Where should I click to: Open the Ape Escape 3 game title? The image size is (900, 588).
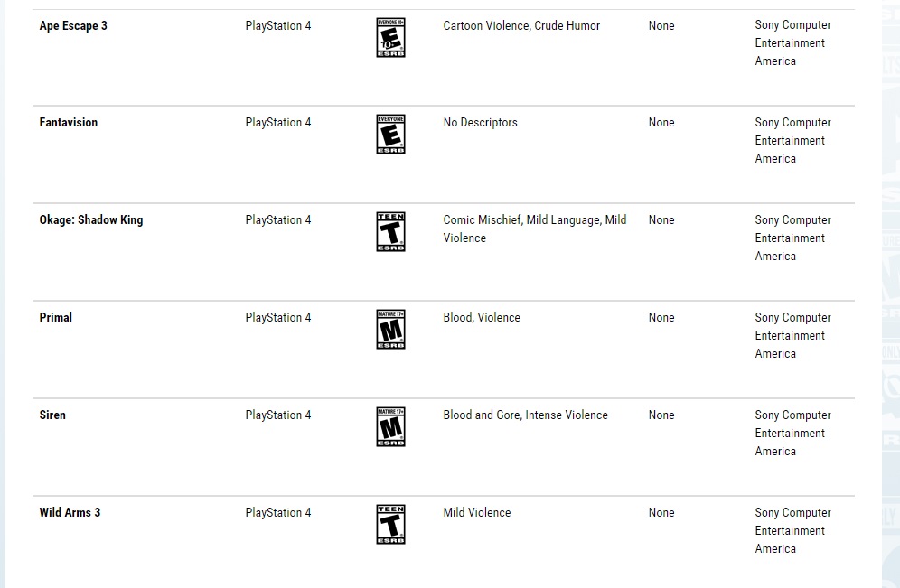click(73, 26)
